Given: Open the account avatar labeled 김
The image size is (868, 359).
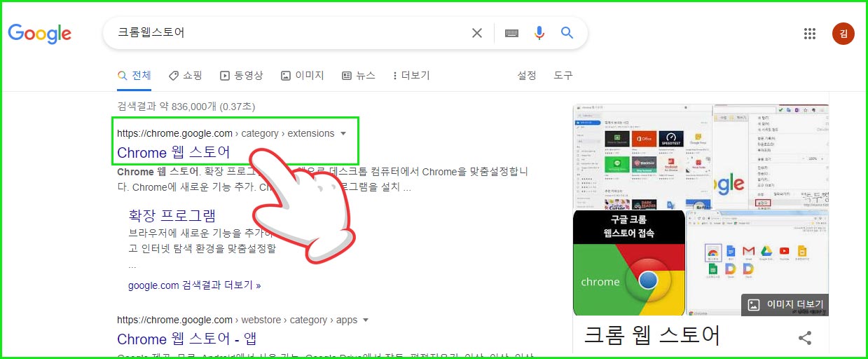Looking at the screenshot, I should pos(843,33).
